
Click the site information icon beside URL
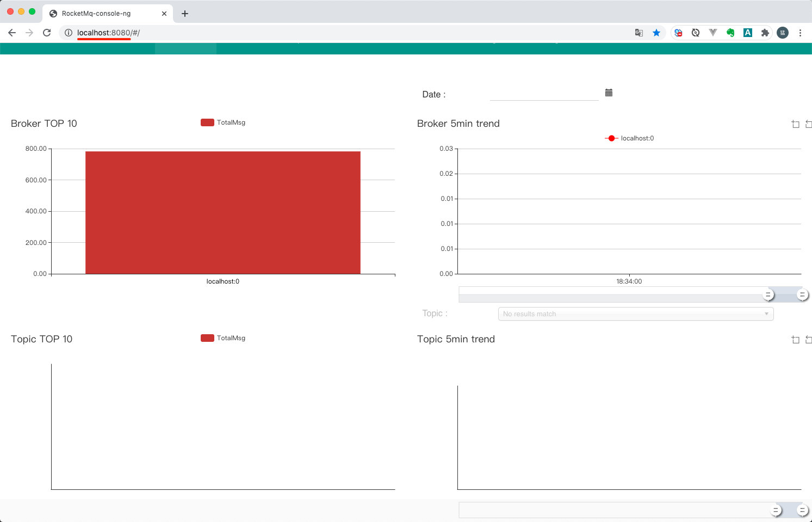click(x=69, y=33)
